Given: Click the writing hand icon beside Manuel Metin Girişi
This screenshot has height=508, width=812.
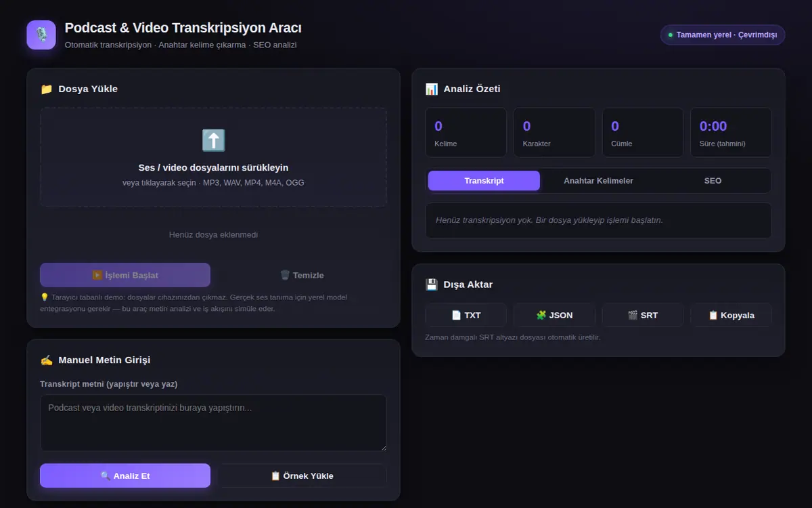Looking at the screenshot, I should 47,360.
